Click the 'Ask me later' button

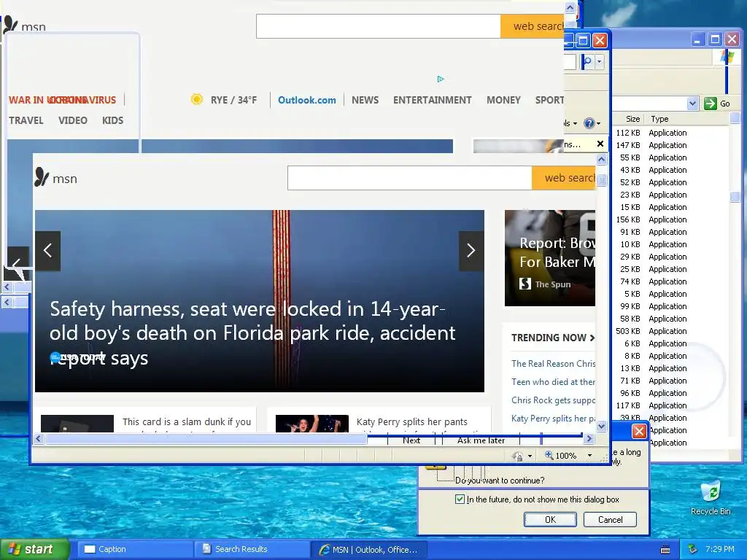click(481, 440)
